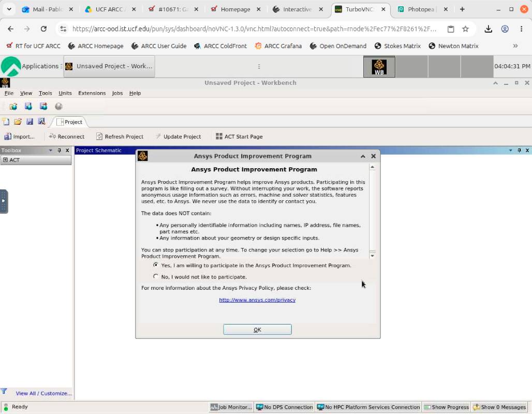Click Update Project in the toolbar
The image size is (532, 414).
178,137
